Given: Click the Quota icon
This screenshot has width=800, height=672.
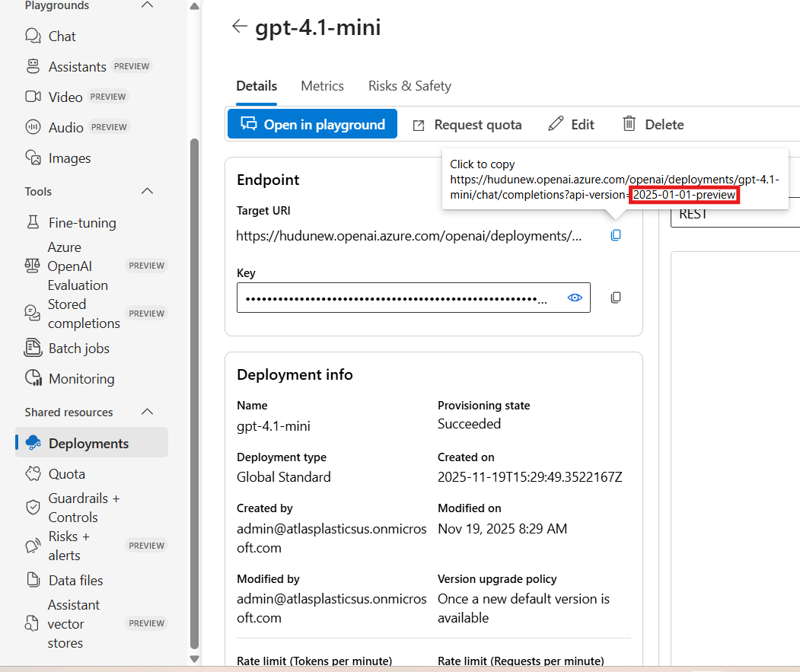Looking at the screenshot, I should [x=33, y=473].
